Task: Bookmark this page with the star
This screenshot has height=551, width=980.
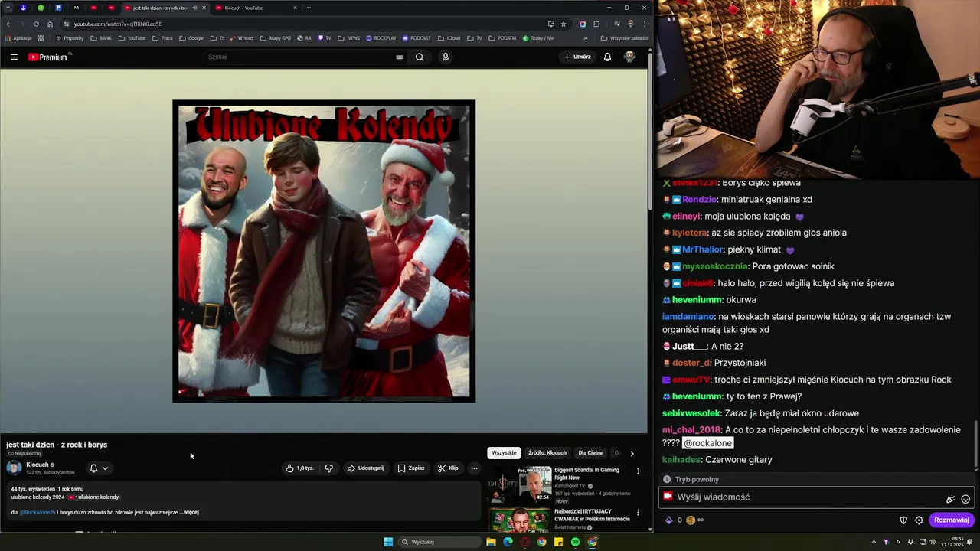Action: coord(563,24)
